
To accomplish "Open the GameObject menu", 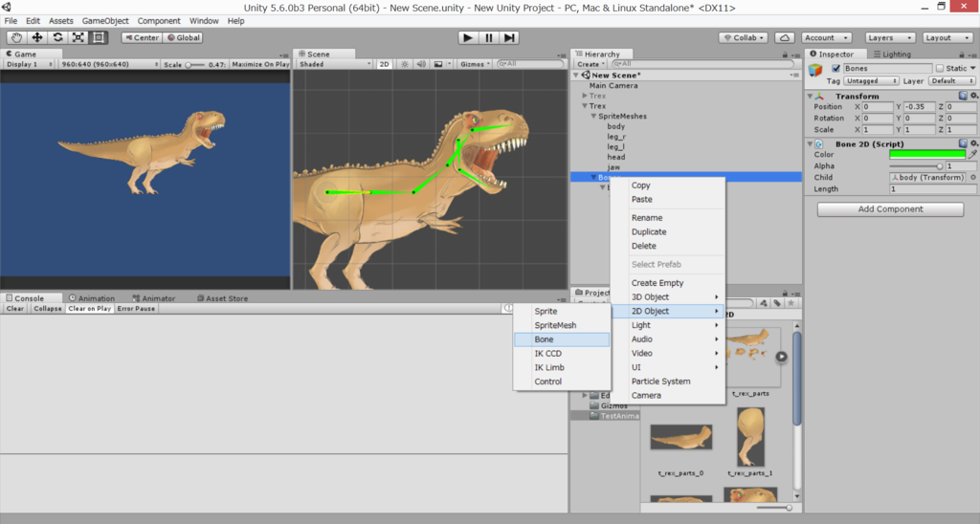I will [105, 21].
